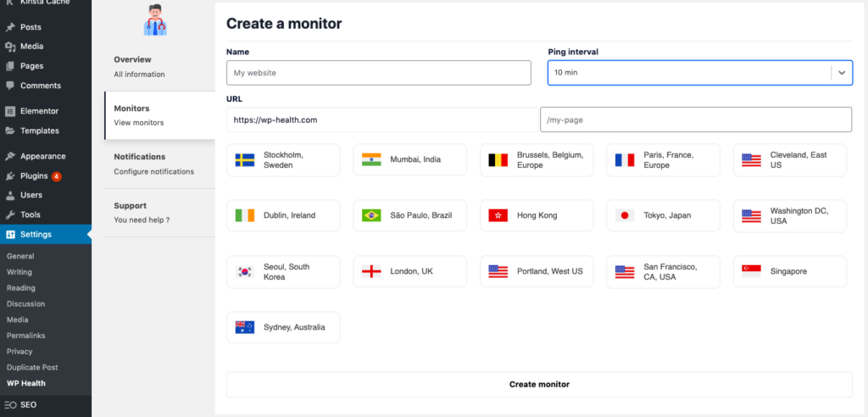
Task: Click the Tools wrench icon
Action: coord(10,215)
